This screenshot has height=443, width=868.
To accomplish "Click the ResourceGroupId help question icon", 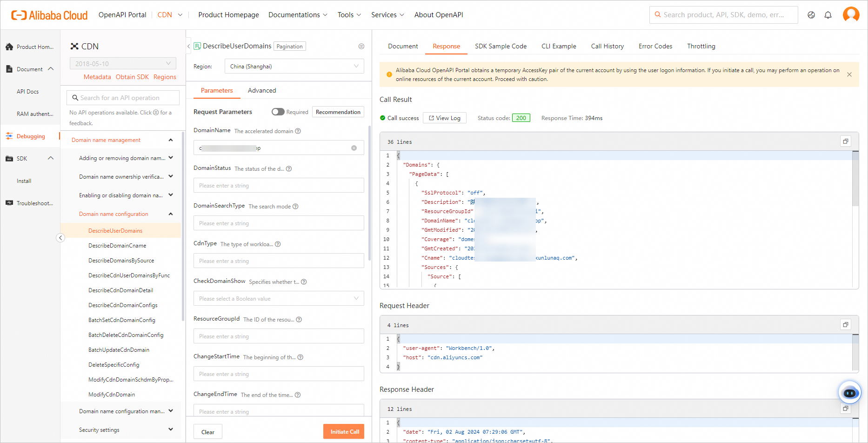I will 299,320.
